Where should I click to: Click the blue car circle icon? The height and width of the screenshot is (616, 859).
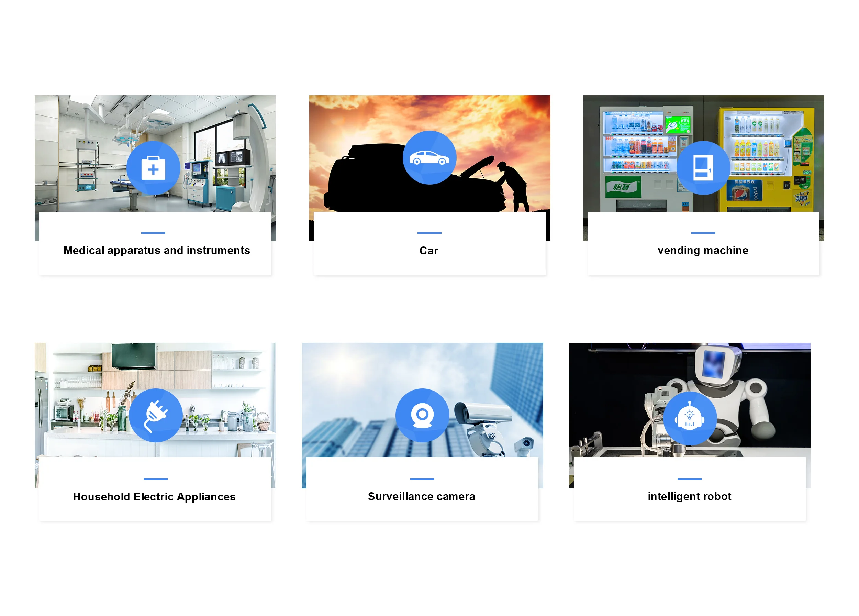[x=429, y=157]
